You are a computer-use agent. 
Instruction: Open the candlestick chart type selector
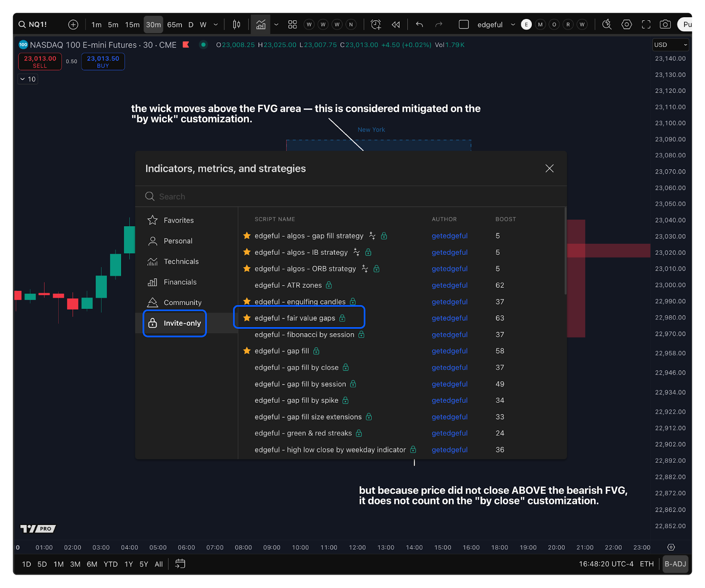point(237,25)
